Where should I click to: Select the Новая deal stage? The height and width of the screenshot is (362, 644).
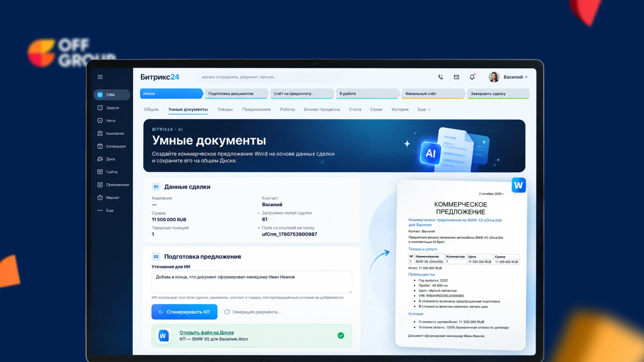(171, 94)
